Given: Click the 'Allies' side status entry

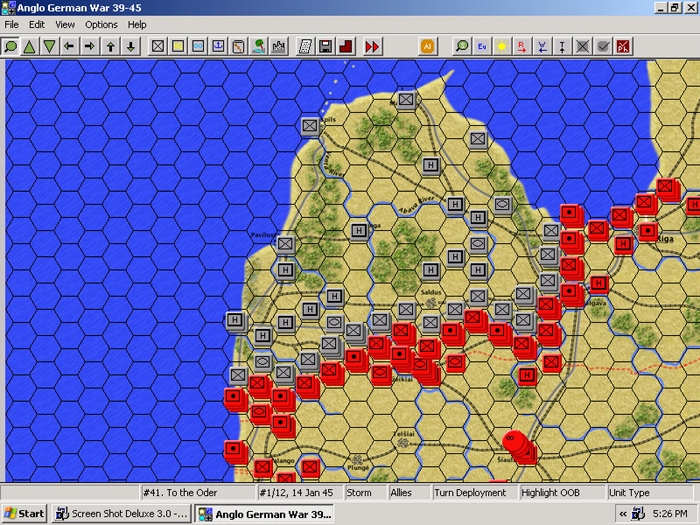Looking at the screenshot, I should tap(409, 493).
